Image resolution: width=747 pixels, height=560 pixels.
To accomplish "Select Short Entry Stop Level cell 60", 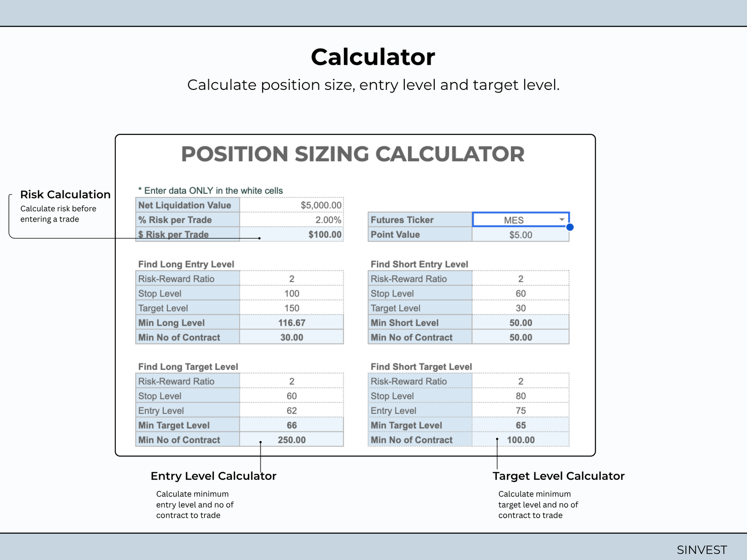I will point(521,293).
